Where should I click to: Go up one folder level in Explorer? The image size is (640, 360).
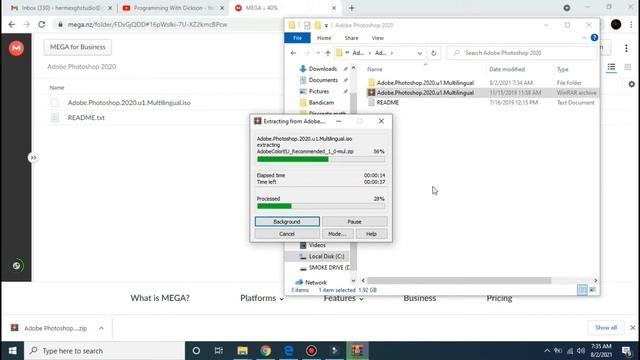click(328, 53)
